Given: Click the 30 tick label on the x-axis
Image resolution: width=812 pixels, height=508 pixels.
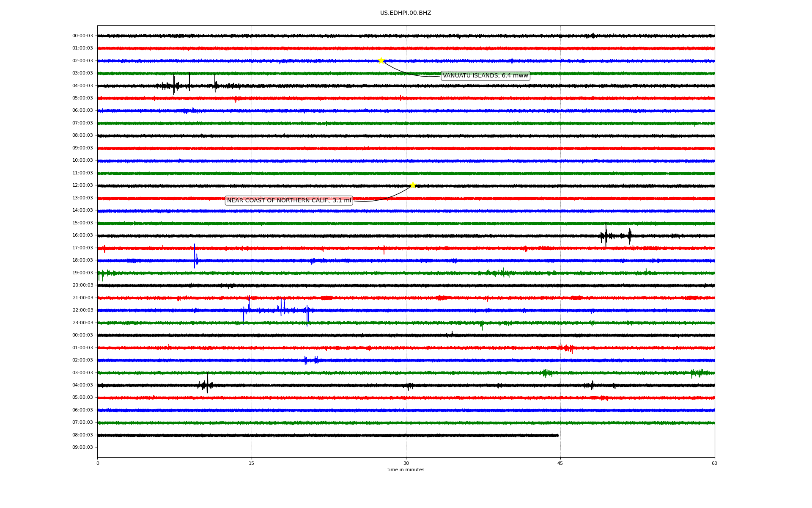Looking at the screenshot, I should pyautogui.click(x=406, y=463).
